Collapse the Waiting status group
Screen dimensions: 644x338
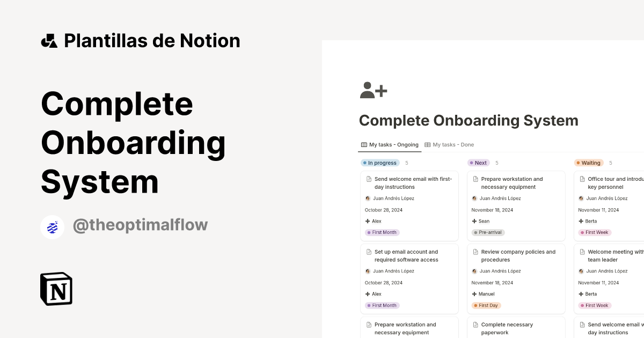tap(588, 163)
